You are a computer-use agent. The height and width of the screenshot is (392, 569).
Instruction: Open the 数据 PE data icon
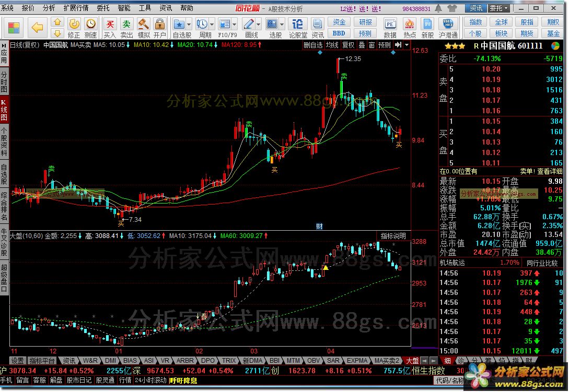click(390, 28)
